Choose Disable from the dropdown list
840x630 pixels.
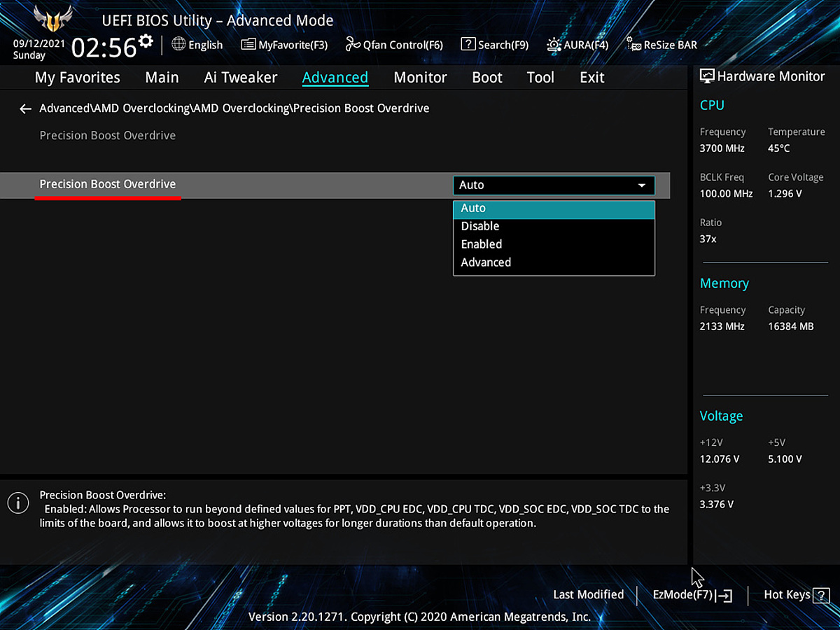[x=554, y=227]
